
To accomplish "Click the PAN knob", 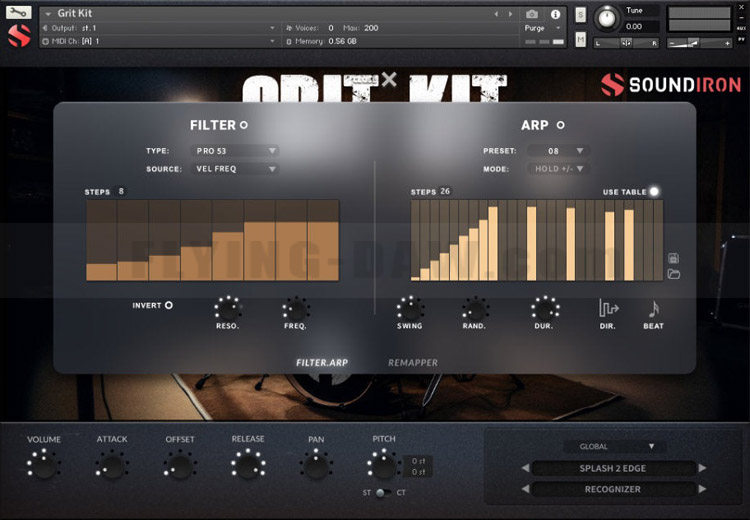I will (x=316, y=465).
